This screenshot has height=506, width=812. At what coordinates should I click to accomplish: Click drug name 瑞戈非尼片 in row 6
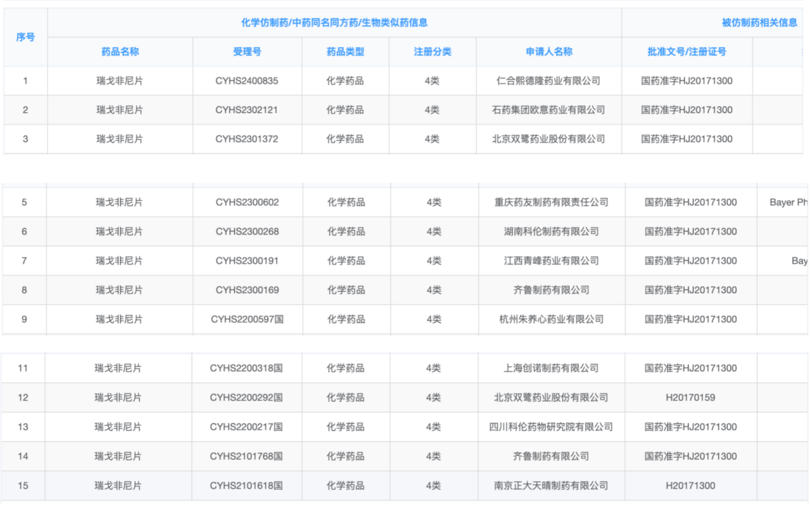(119, 231)
